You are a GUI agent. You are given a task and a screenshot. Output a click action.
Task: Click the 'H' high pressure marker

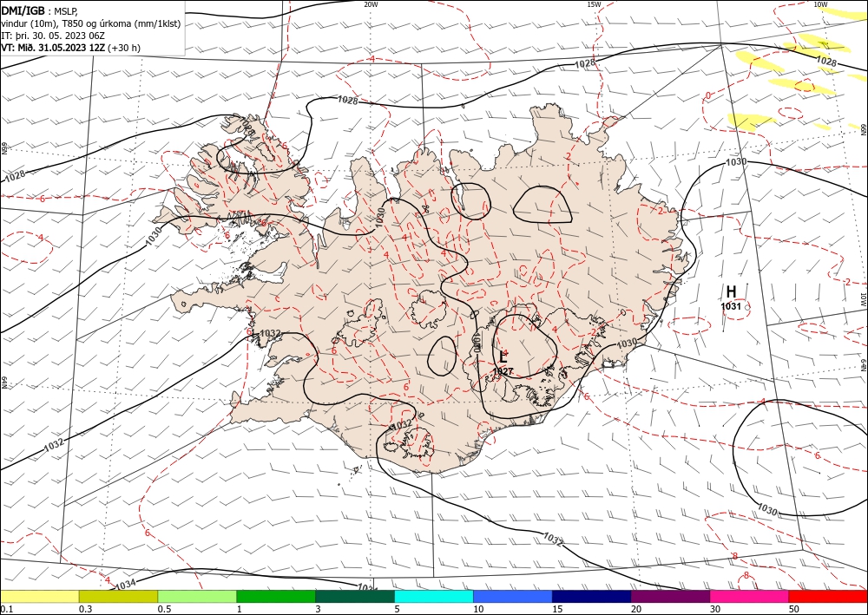point(731,291)
